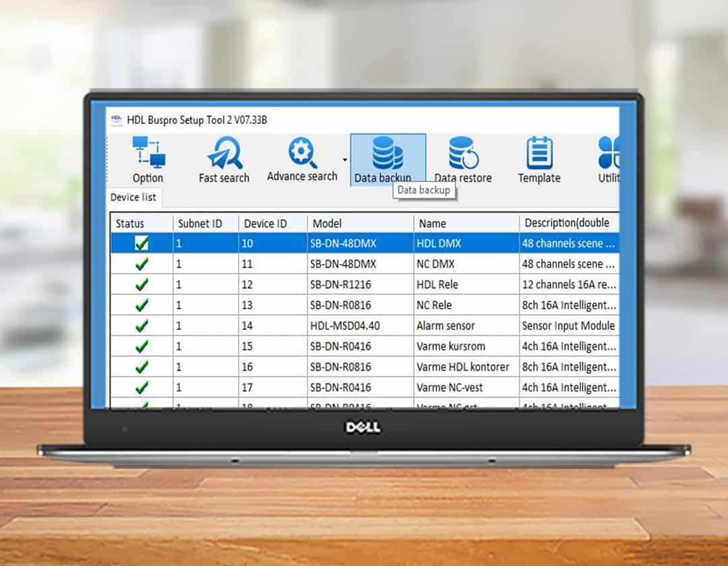Click subnet ID 1 in the Alarm sensor row

(206, 325)
